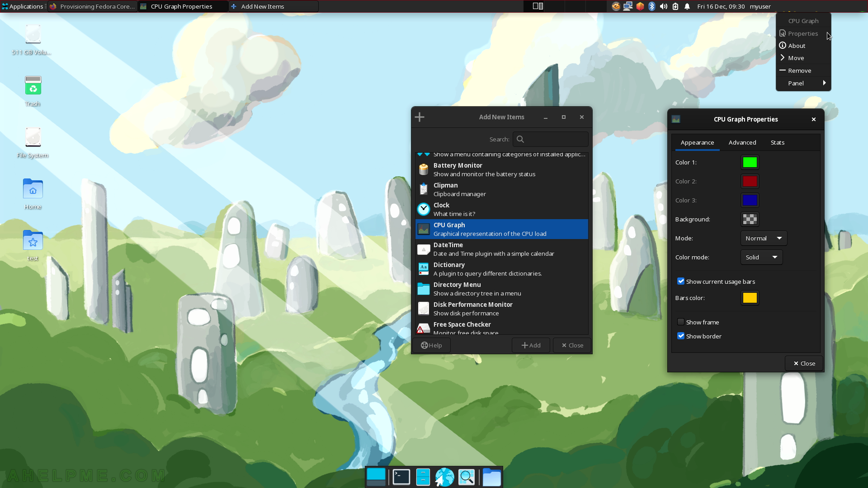
Task: Select the DateTime plugin item
Action: (501, 249)
